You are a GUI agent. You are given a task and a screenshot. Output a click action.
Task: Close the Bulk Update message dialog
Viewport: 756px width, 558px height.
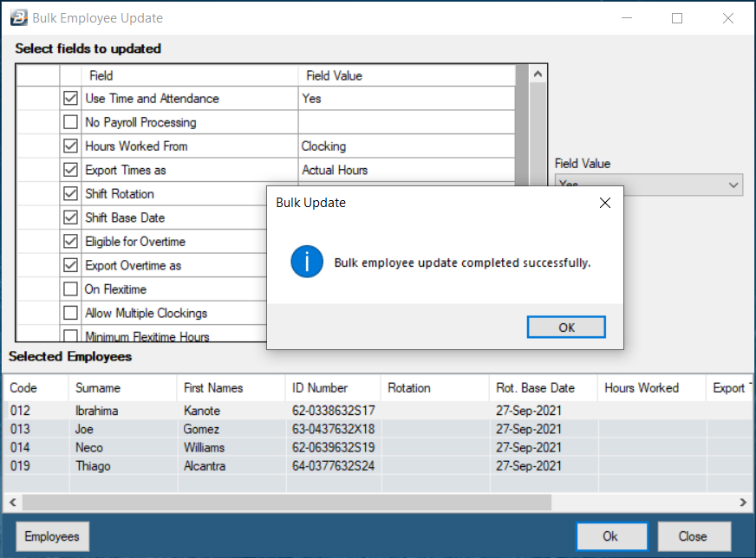pos(604,203)
